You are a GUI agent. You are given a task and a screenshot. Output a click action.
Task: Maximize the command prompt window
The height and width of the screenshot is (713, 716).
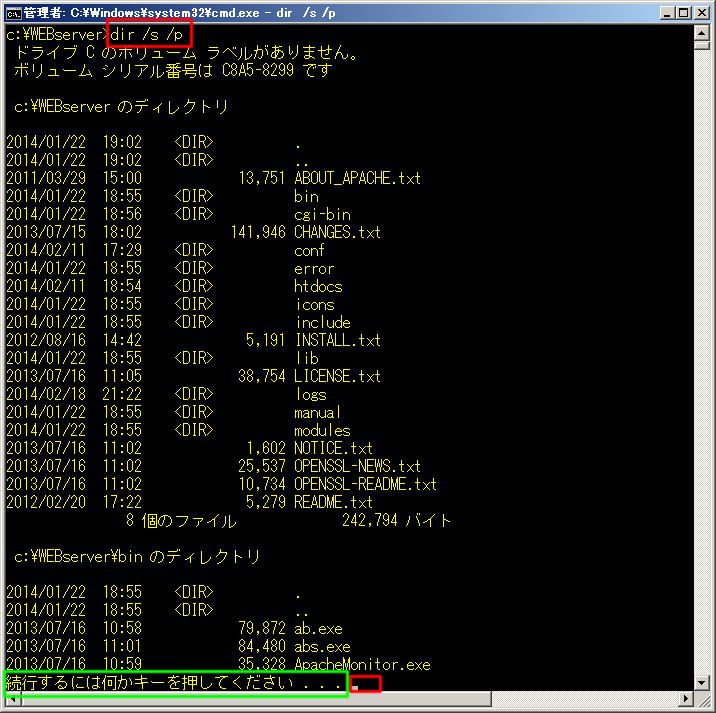tap(684, 13)
